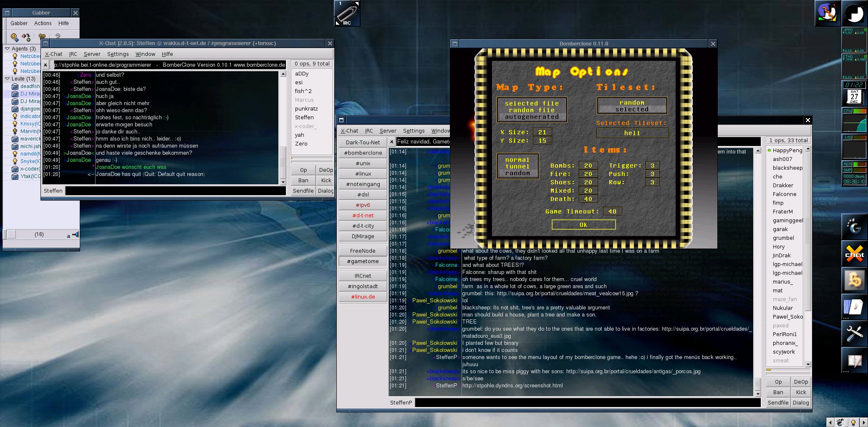Click the Gabber add contact smiley icon
The height and width of the screenshot is (427, 868).
click(15, 37)
